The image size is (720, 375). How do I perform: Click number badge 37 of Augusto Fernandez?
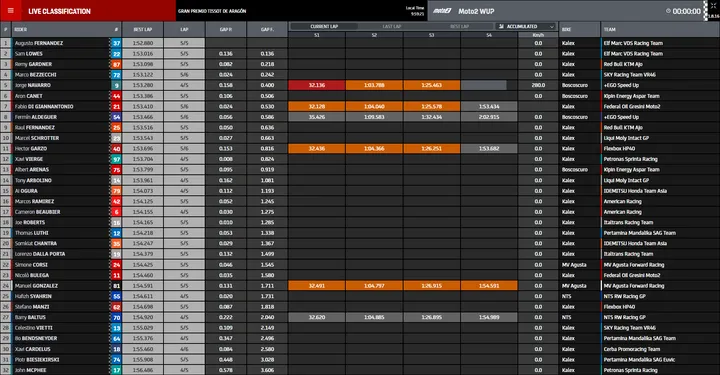[x=116, y=43]
